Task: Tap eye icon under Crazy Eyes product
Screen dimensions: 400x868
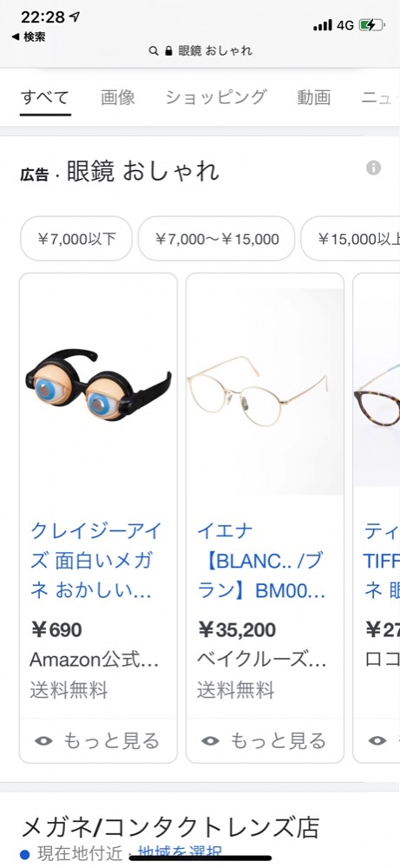Action: coord(43,740)
